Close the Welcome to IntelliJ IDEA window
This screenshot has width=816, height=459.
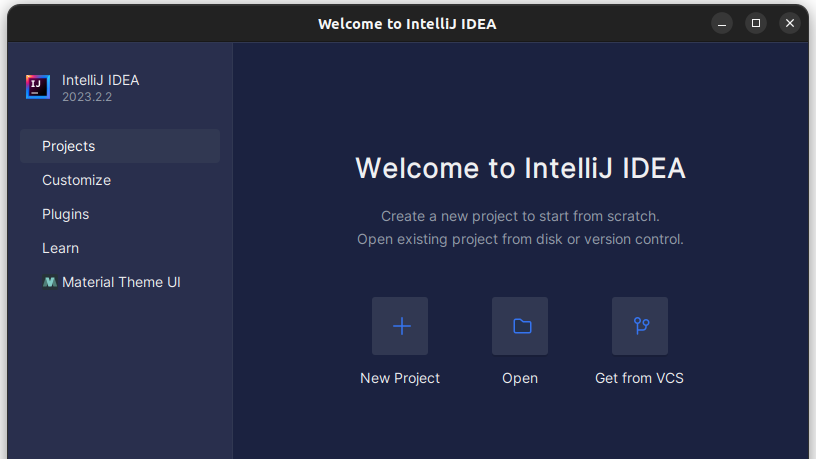click(789, 23)
